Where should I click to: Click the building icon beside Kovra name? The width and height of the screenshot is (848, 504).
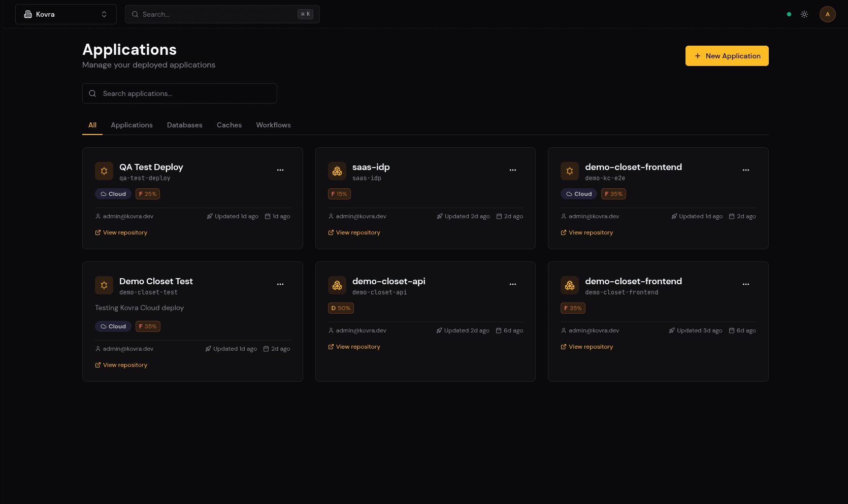(28, 14)
